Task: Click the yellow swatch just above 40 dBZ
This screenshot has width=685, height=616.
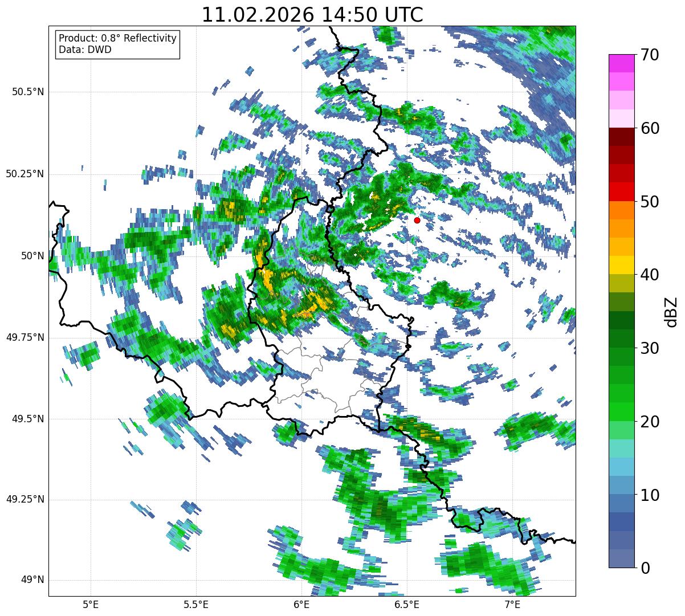Action: click(x=621, y=265)
